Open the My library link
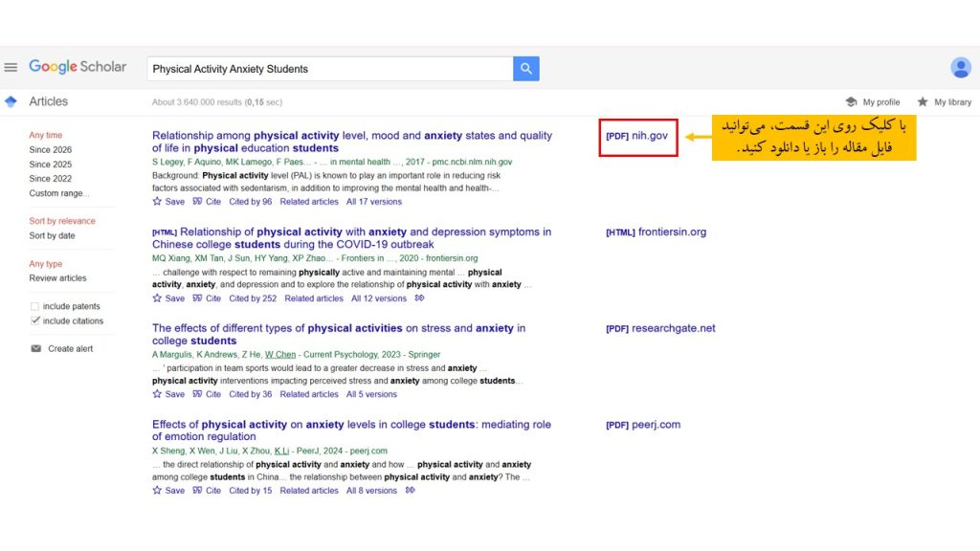The width and height of the screenshot is (980, 551). click(952, 101)
